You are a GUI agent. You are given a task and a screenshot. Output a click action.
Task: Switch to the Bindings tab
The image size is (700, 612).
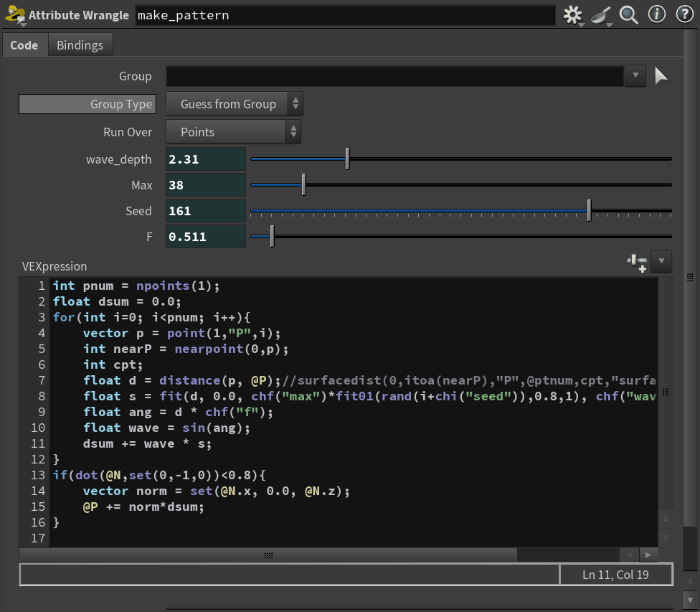click(x=80, y=45)
